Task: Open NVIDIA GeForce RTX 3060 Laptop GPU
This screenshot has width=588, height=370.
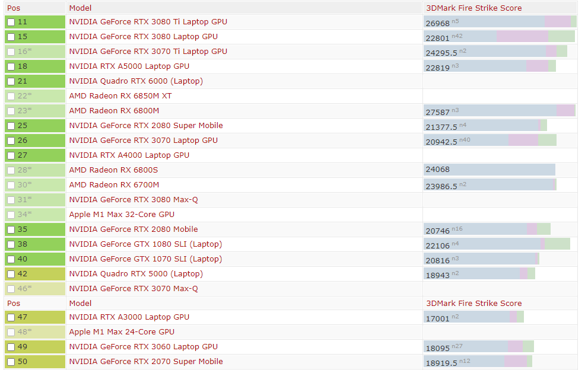Action: [x=143, y=346]
